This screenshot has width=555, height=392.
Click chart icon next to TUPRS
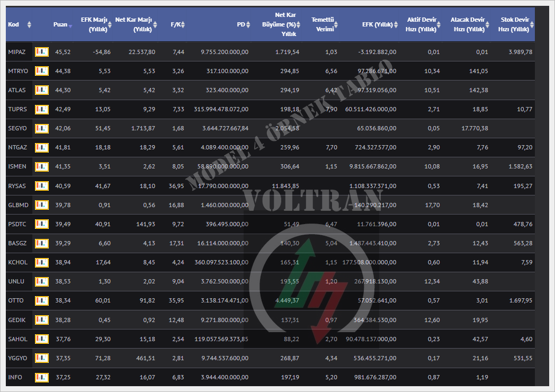click(42, 109)
